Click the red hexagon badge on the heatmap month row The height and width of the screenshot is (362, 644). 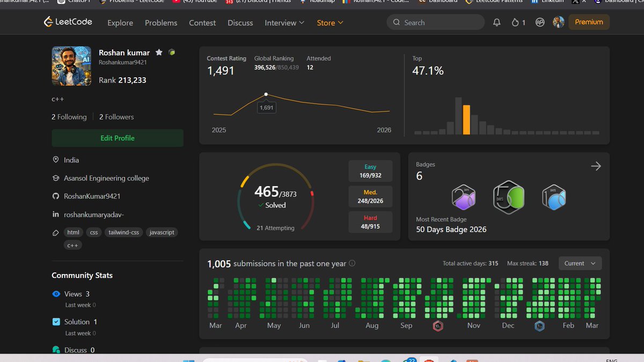click(x=437, y=326)
